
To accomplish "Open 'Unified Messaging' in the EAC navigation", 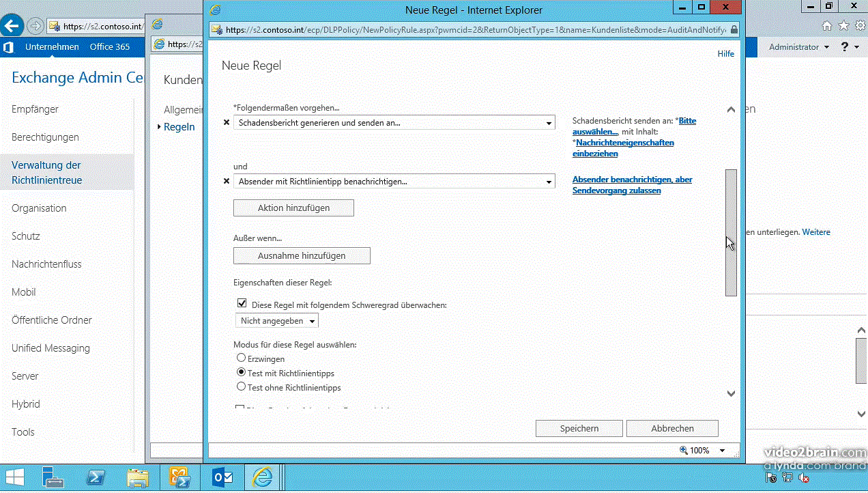I will 50,348.
